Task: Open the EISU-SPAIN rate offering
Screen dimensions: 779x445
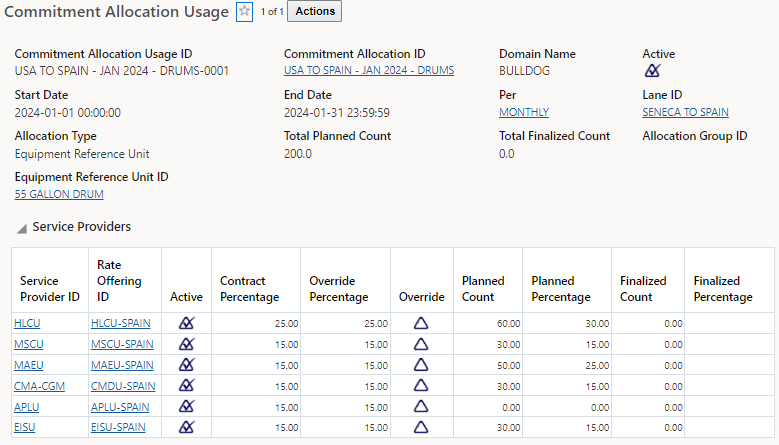Action: (118, 427)
